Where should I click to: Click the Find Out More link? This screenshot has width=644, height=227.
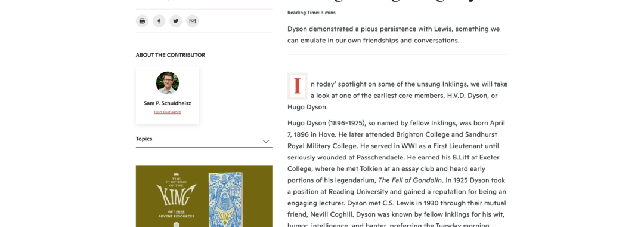click(168, 112)
